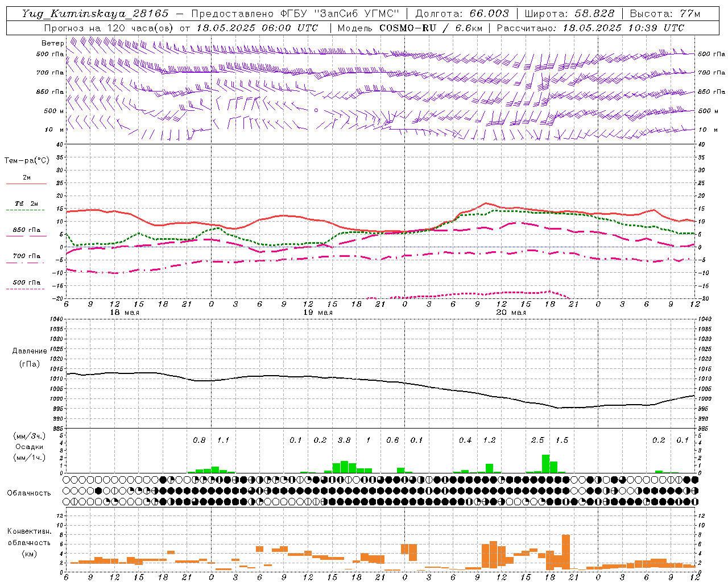Click the station title Yug_Kuminskaya_28165

coord(96,14)
